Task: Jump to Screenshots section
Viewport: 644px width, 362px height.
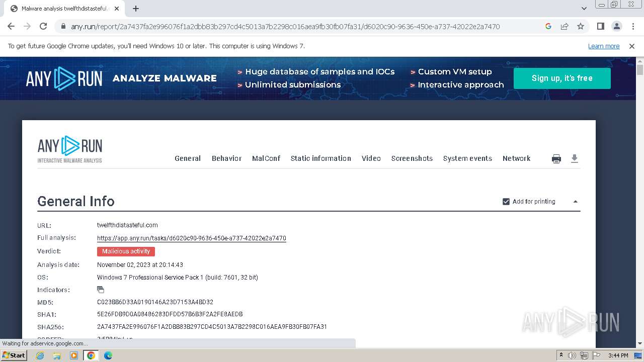Action: 412,158
